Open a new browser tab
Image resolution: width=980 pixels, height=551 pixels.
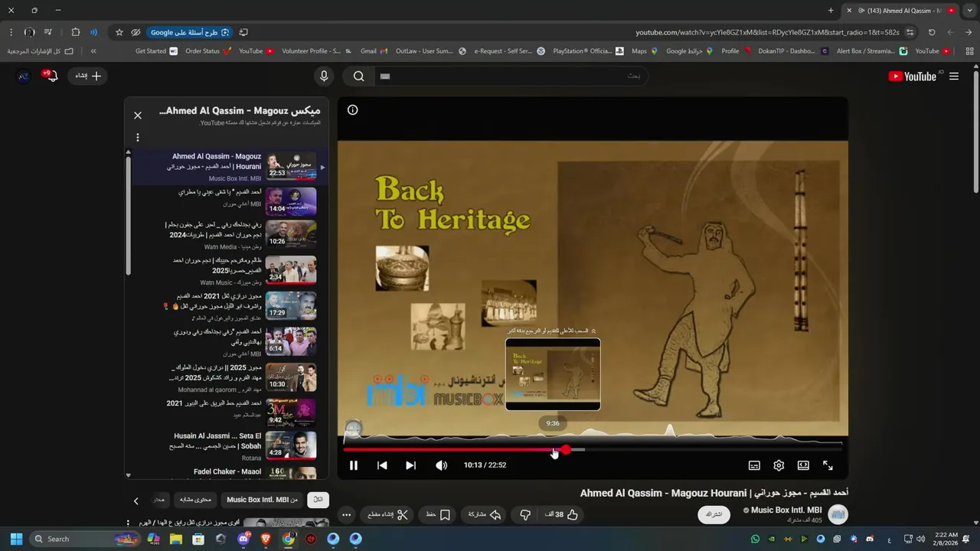(x=831, y=11)
